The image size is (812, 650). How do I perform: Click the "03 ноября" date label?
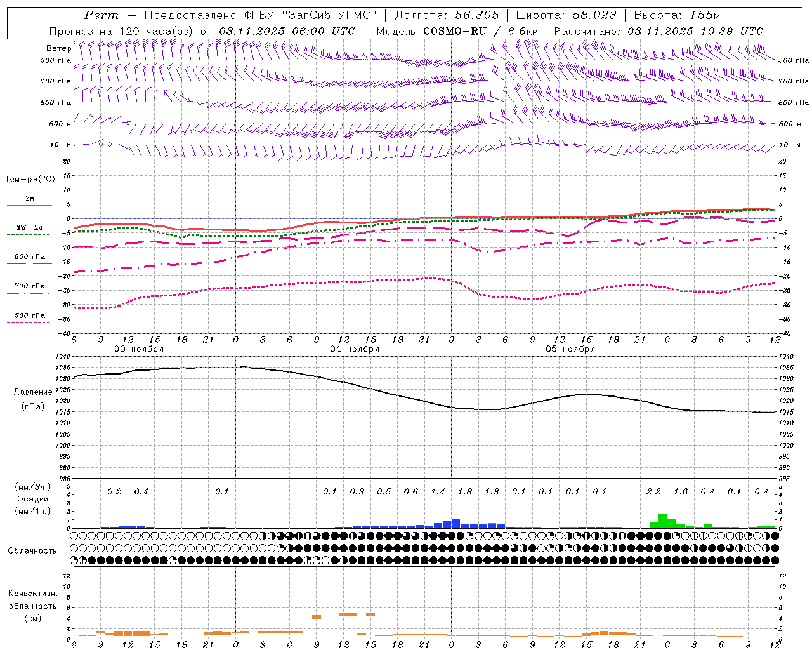pos(139,349)
